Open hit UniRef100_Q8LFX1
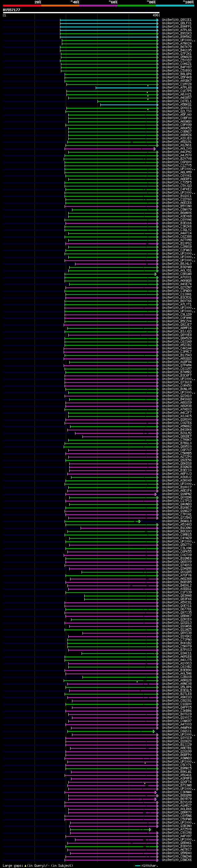Viewport: 197px width, 868px height. click(176, 23)
